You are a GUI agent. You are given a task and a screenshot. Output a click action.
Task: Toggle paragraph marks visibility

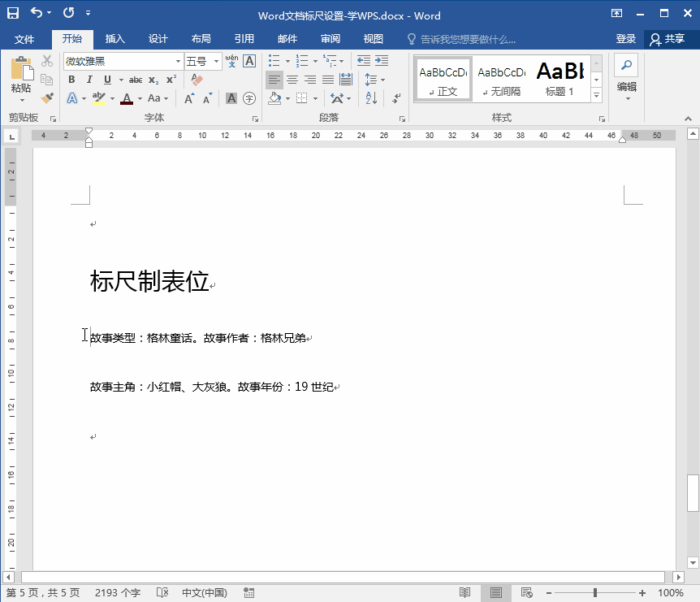tap(395, 97)
